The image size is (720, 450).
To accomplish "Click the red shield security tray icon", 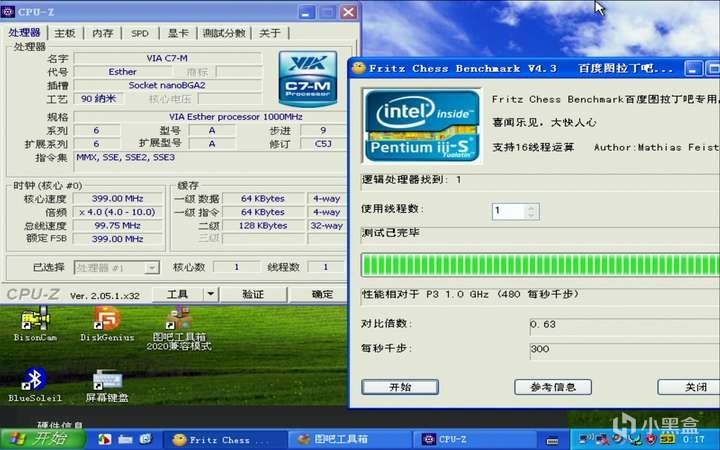I will click(651, 439).
